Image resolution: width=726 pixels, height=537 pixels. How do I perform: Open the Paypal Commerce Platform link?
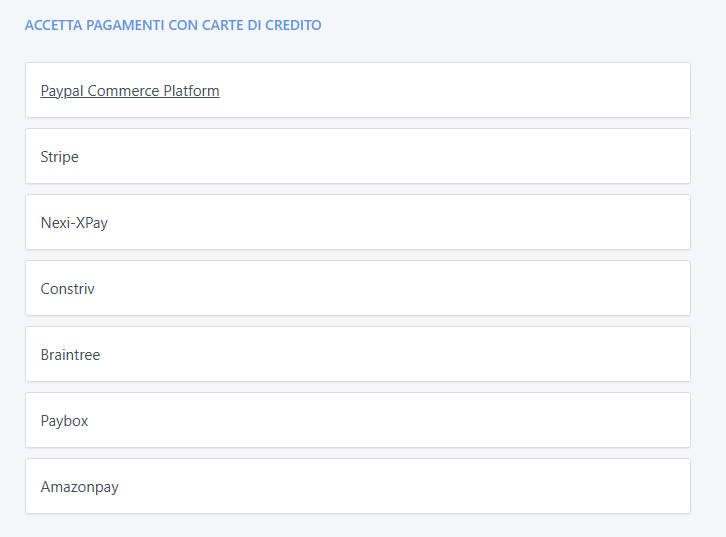[x=130, y=91]
